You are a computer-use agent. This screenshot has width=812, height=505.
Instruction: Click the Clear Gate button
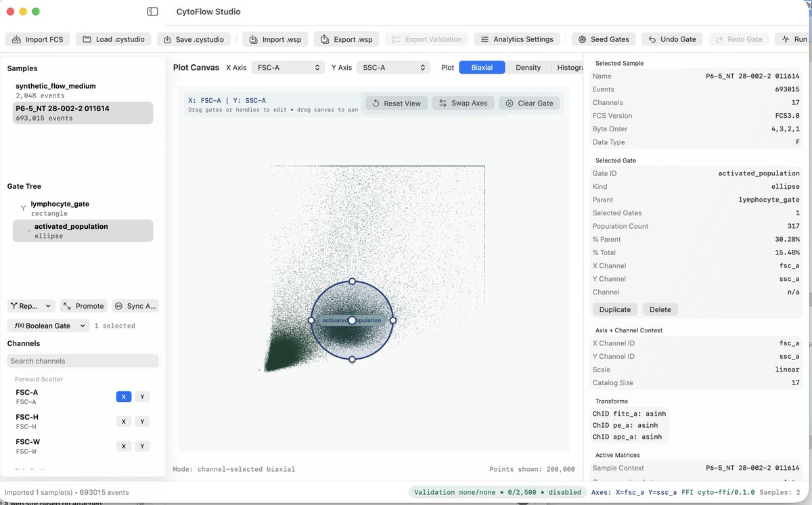click(529, 104)
